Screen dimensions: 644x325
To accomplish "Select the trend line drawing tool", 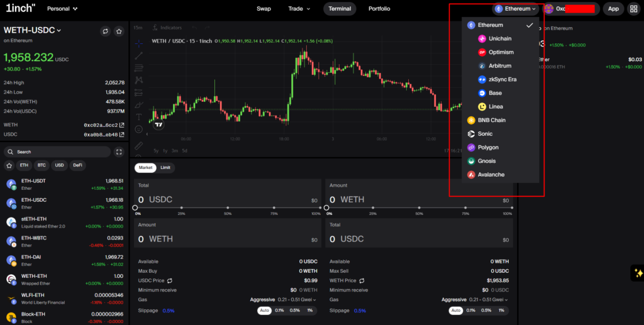I will point(139,56).
